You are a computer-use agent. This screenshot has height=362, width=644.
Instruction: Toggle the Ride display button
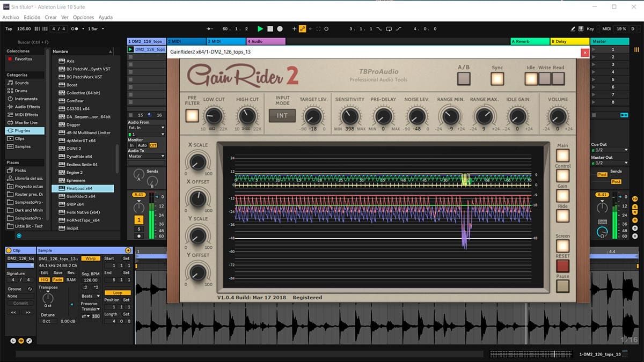click(x=562, y=216)
